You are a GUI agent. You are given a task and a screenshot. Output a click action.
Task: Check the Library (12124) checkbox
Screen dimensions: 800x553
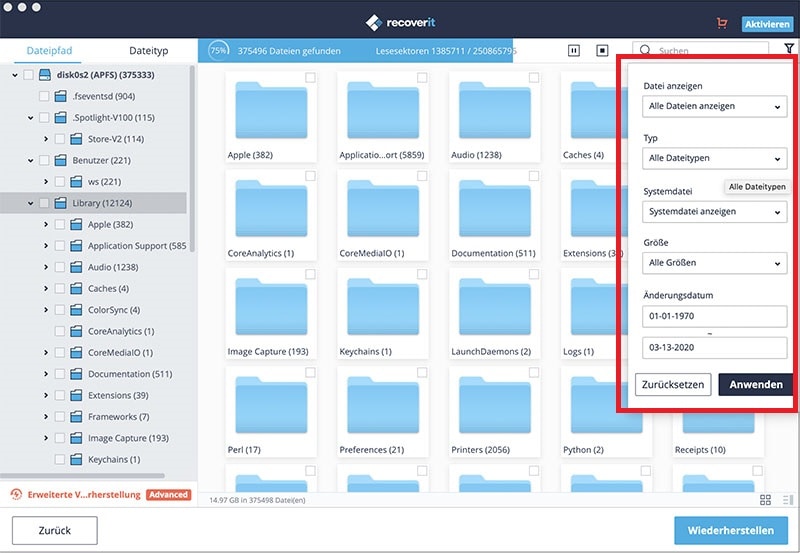[44, 203]
